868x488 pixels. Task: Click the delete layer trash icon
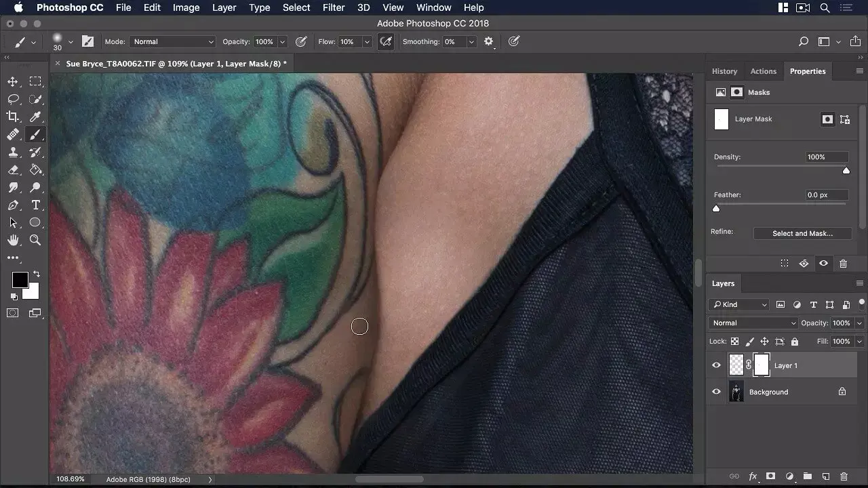coord(844,476)
